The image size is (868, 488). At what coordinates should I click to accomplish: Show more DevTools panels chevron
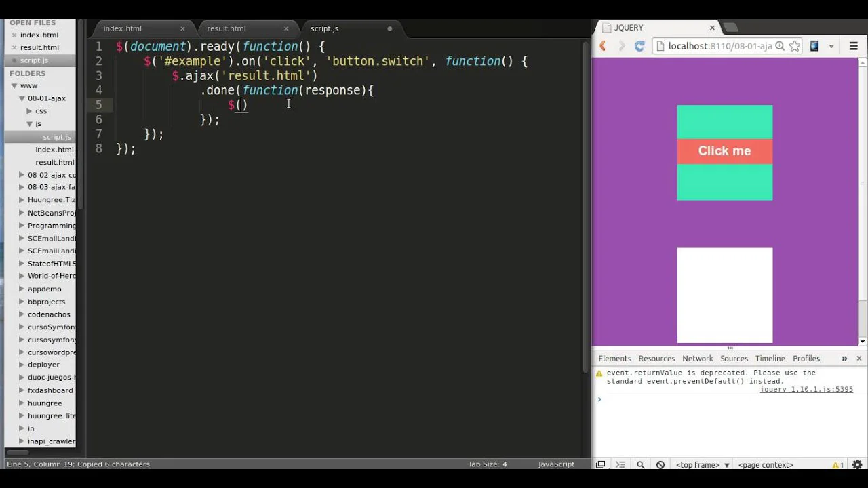click(844, 359)
